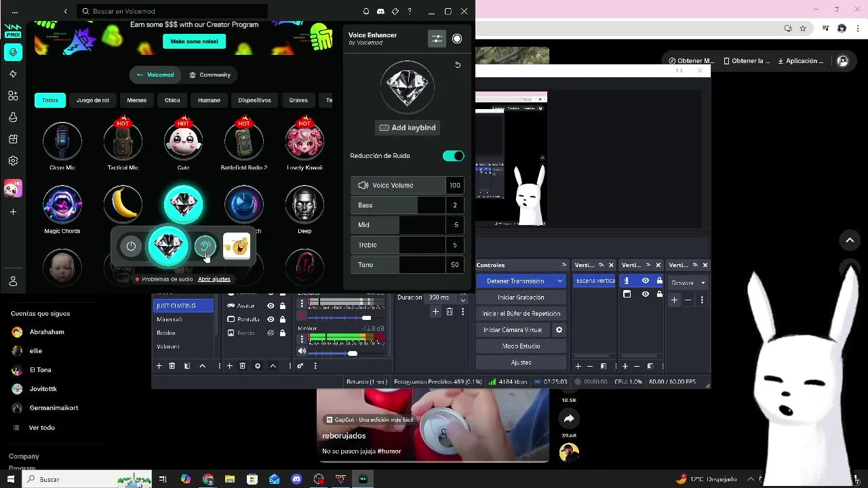
Task: Select the Battlefield Radio 2 voice
Action: tap(244, 141)
